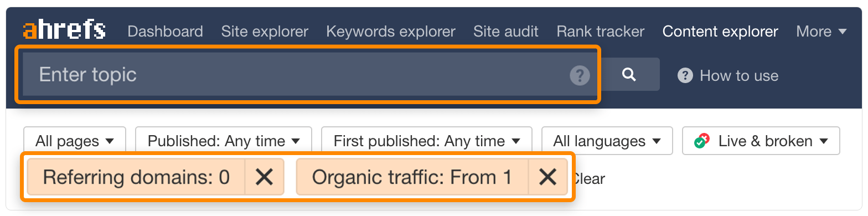Image resolution: width=868 pixels, height=216 pixels.
Task: Open the All pages dropdown
Action: (75, 141)
